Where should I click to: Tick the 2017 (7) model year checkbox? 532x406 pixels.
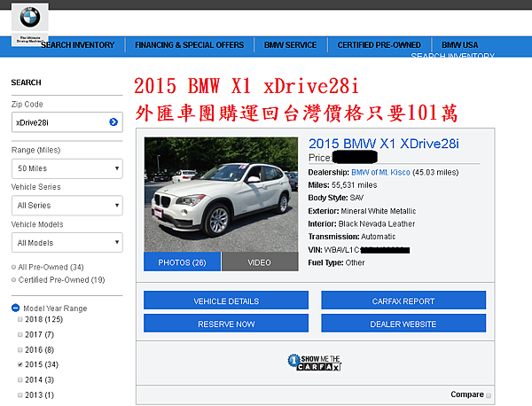pos(20,334)
